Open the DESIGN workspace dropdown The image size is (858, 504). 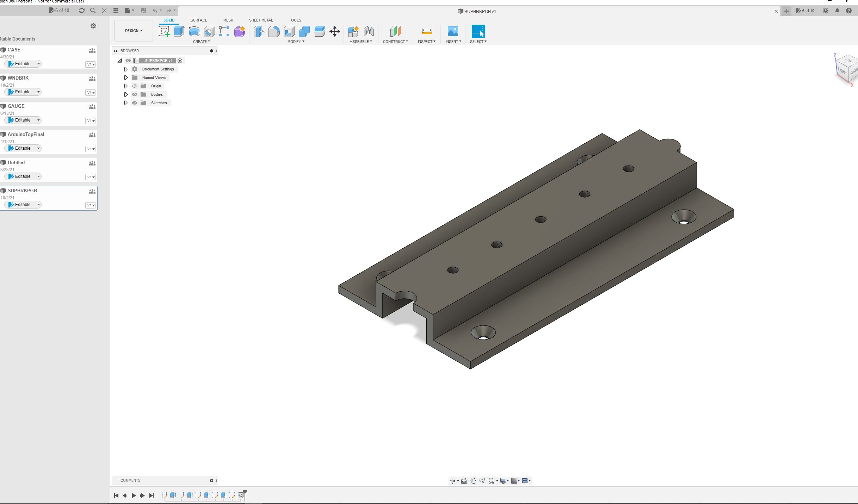click(x=134, y=31)
